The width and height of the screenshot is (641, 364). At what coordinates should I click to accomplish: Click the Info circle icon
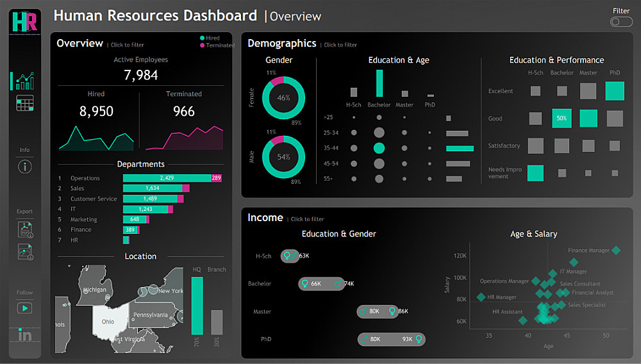tap(25, 167)
